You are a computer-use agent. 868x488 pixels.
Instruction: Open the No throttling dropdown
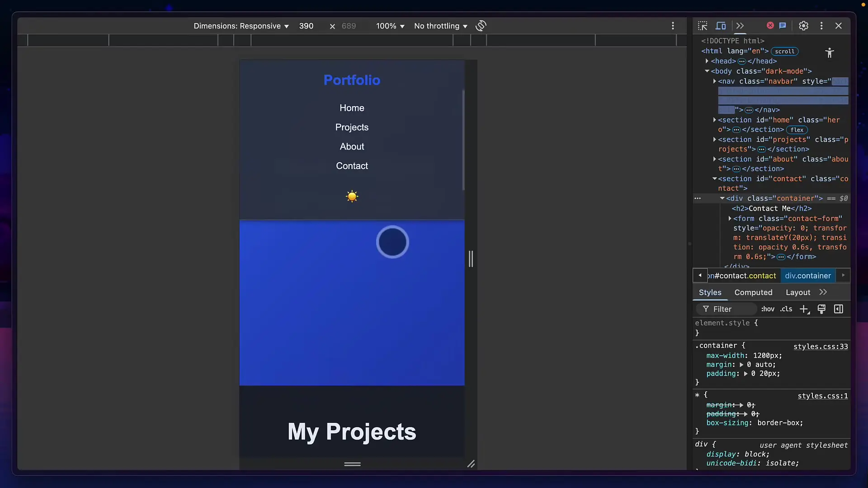pos(440,26)
